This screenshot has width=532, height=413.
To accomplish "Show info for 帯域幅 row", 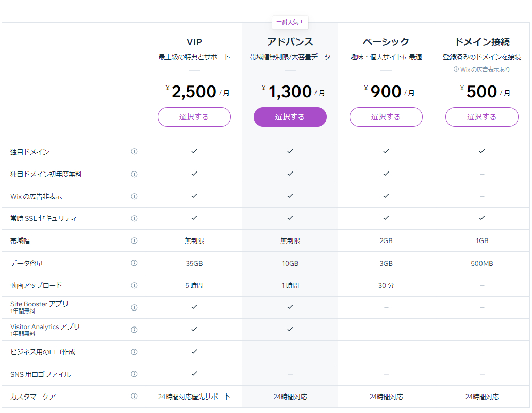I will 134,240.
